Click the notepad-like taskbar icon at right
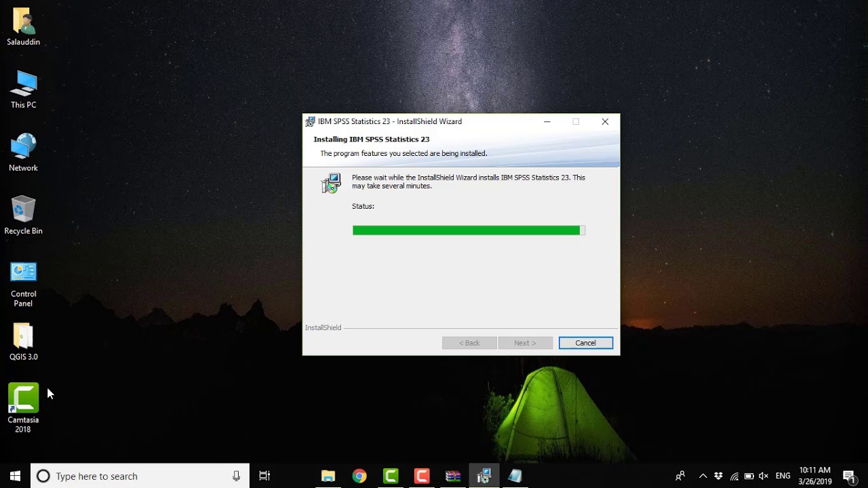This screenshot has height=488, width=868. pos(515,476)
